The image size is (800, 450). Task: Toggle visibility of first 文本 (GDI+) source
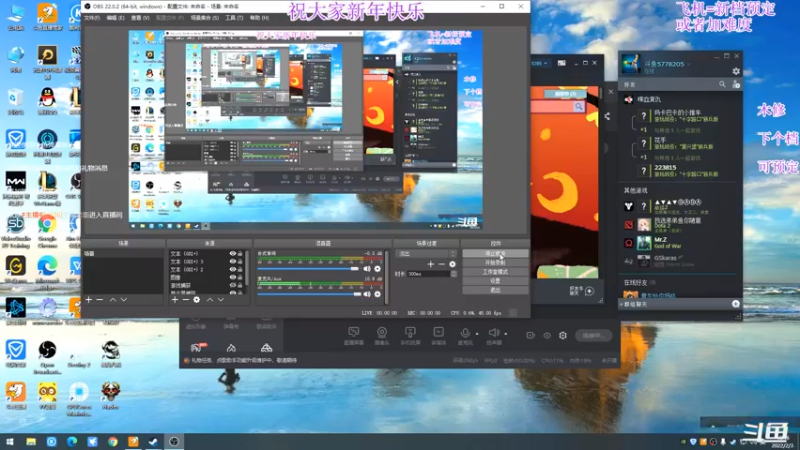point(233,254)
